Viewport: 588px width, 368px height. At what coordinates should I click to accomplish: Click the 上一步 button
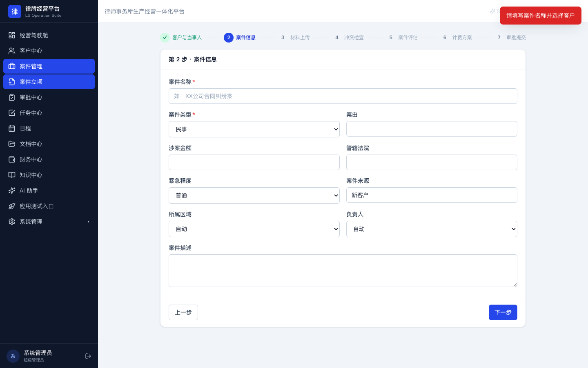183,312
